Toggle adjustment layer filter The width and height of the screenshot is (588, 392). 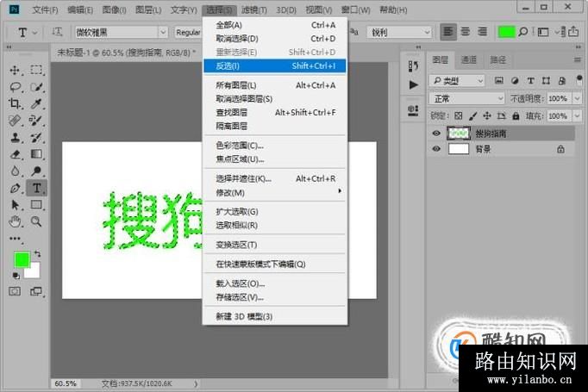(515, 80)
